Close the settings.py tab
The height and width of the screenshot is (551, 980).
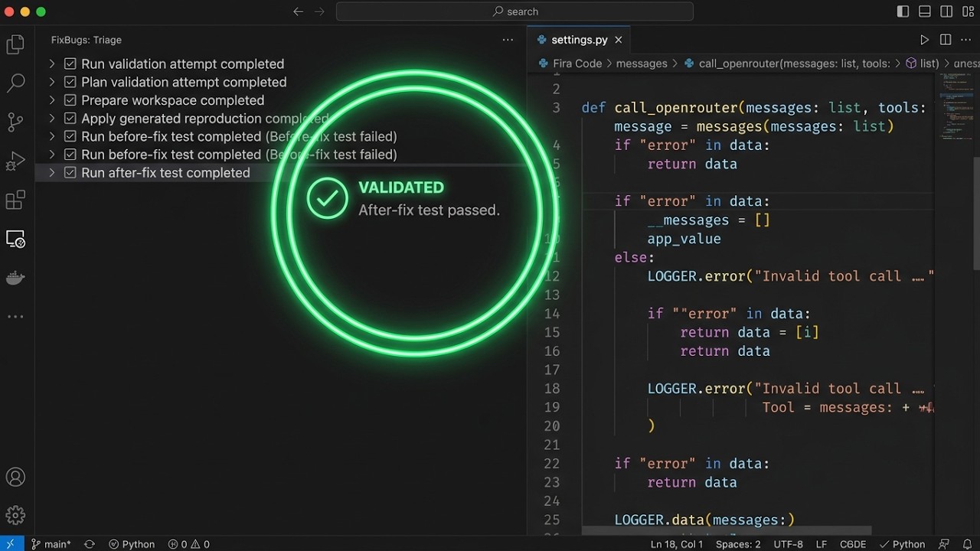point(619,40)
